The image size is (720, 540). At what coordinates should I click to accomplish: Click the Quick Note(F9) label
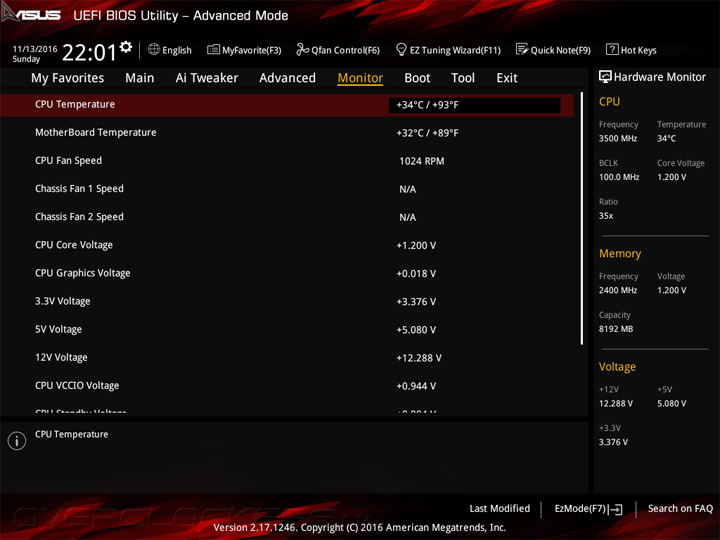561,50
